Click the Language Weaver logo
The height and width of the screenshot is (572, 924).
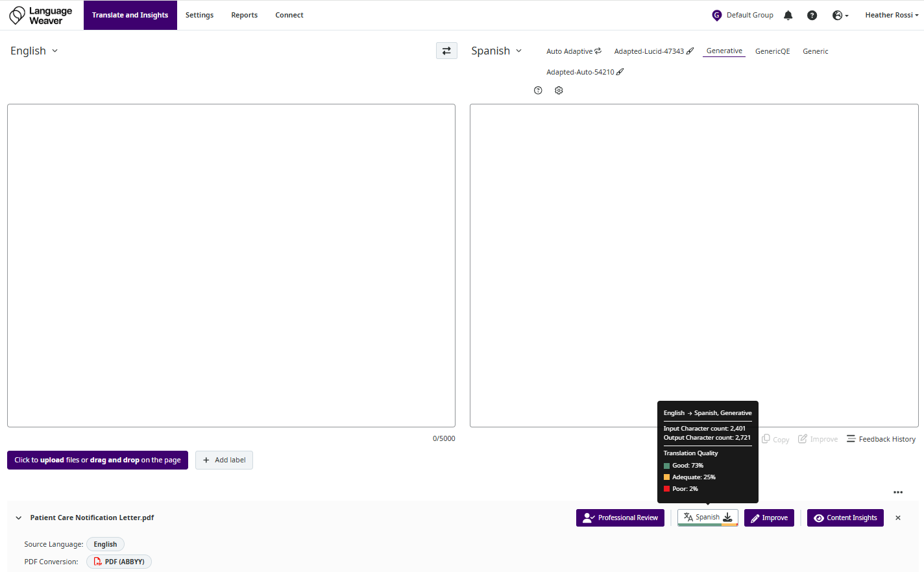(40, 16)
